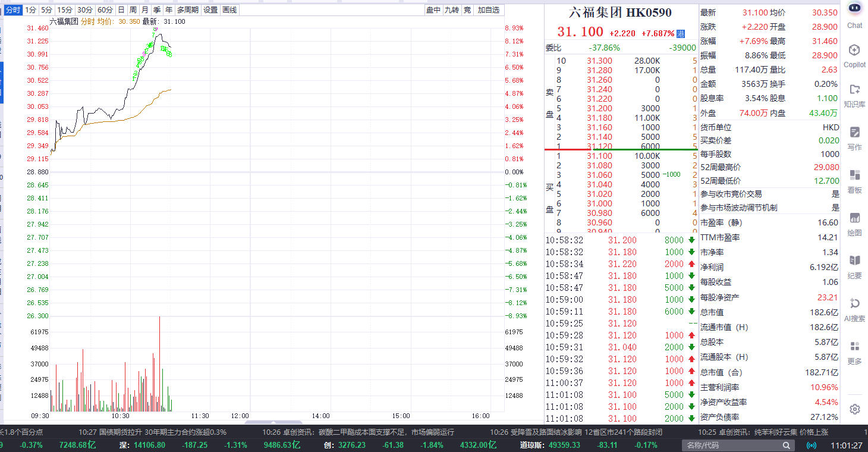
Task: Click the 主营利润率 value 10.96%
Action: 824,387
